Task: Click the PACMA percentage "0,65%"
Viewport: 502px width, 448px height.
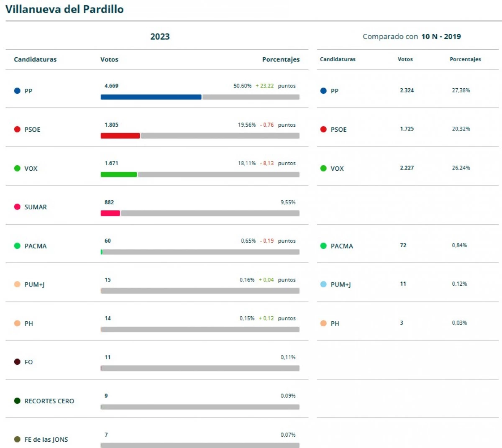Action: click(x=248, y=241)
